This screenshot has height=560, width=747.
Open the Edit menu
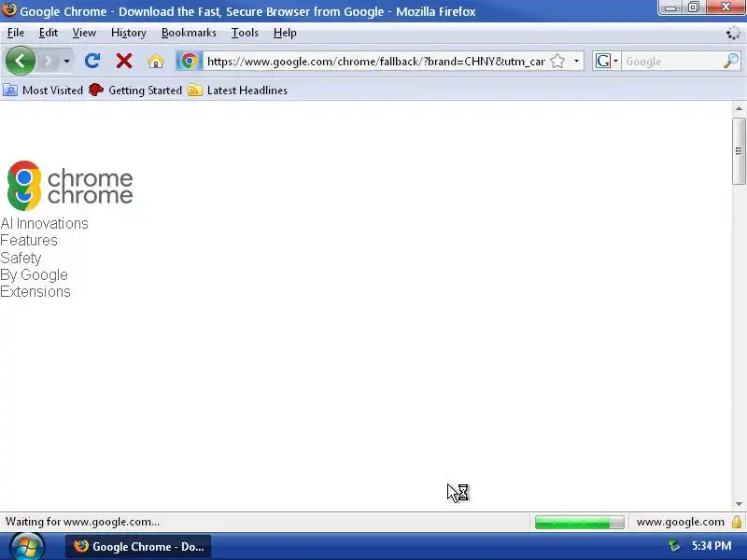click(x=49, y=33)
